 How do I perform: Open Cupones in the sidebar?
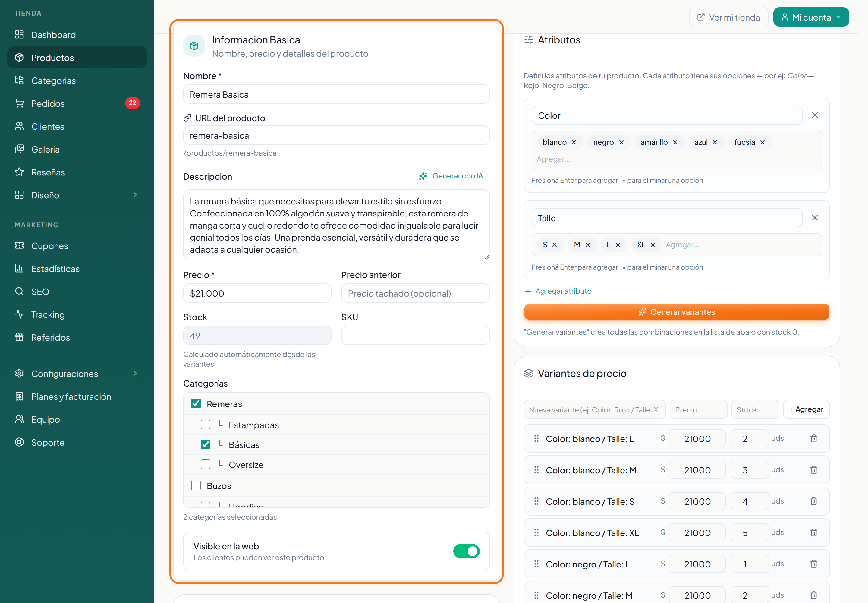pyautogui.click(x=77, y=246)
